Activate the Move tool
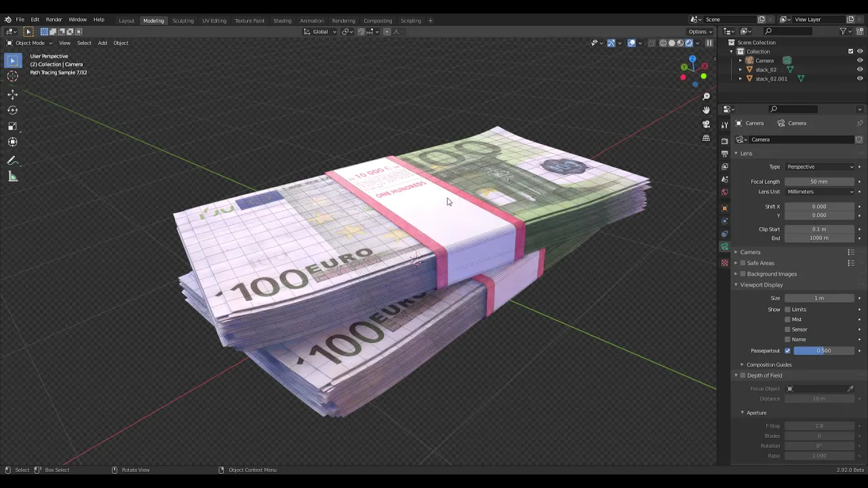 click(x=12, y=95)
